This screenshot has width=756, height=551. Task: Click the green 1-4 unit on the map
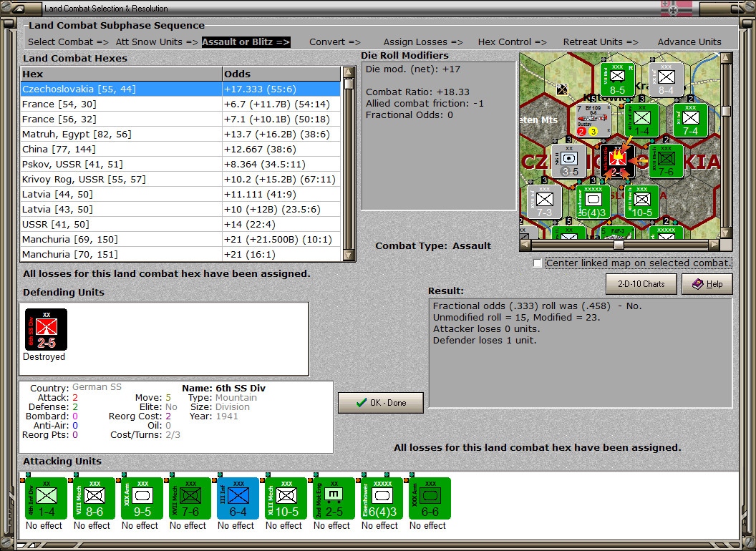(641, 120)
